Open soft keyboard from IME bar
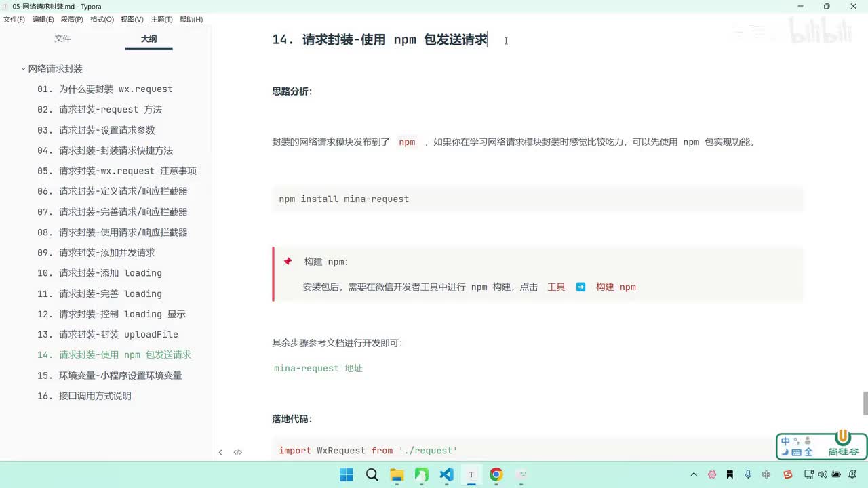Screen dimensions: 868x488 [x=797, y=452]
